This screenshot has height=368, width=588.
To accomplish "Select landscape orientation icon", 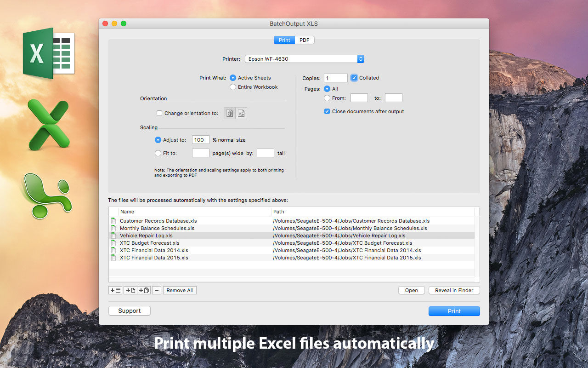I will pyautogui.click(x=241, y=113).
